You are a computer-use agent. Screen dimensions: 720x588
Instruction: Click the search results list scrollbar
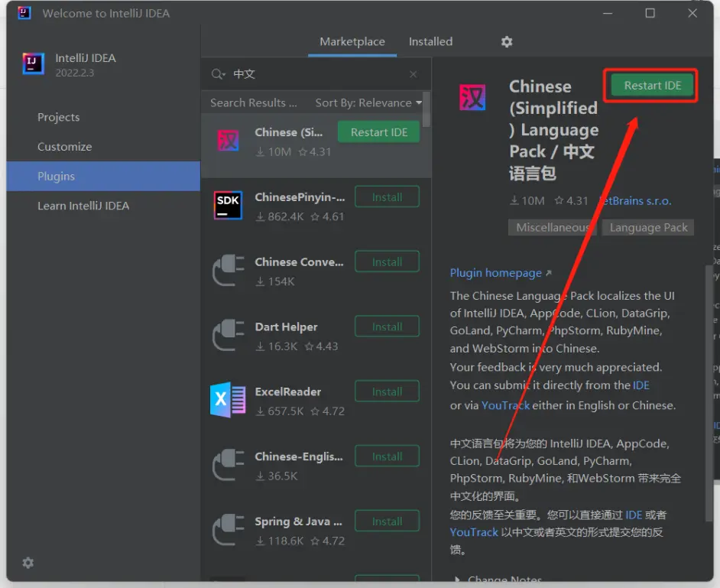(426, 109)
